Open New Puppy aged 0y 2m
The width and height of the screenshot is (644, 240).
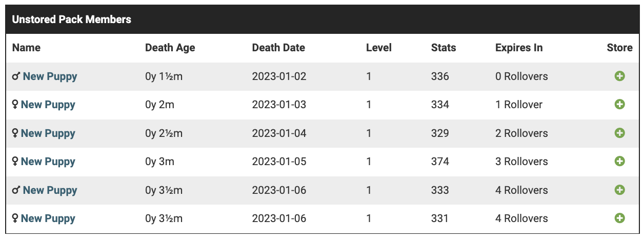coord(48,105)
